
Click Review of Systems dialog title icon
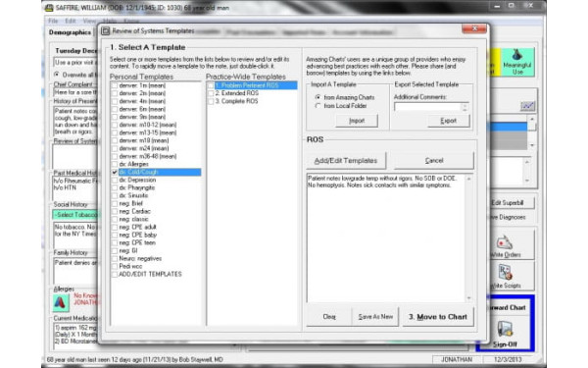106,30
